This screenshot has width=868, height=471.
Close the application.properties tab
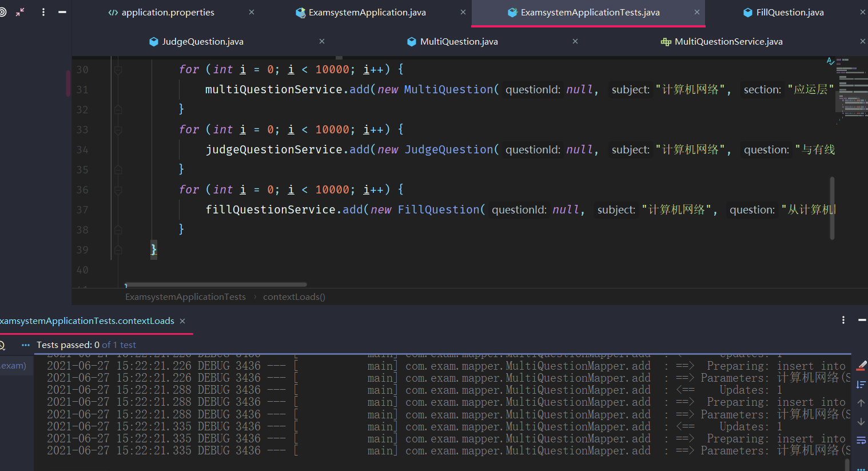(252, 12)
